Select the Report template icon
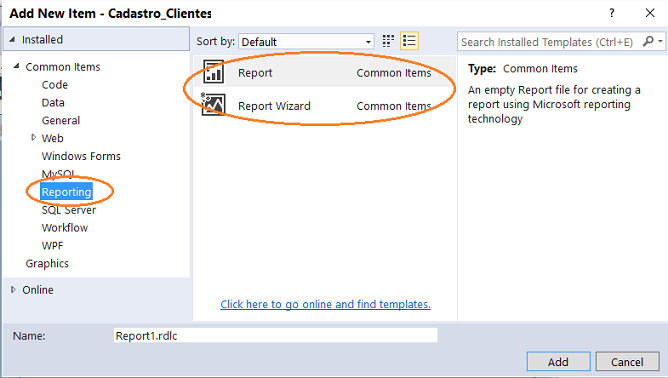 click(213, 72)
